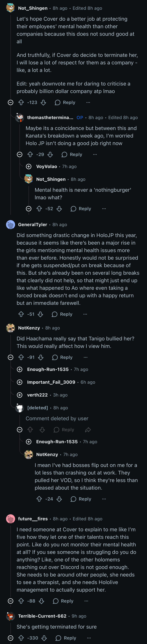The height and width of the screenshot is (644, 147).
Task: Click Not_Shingen's bear avatar at top
Action: 10,8
